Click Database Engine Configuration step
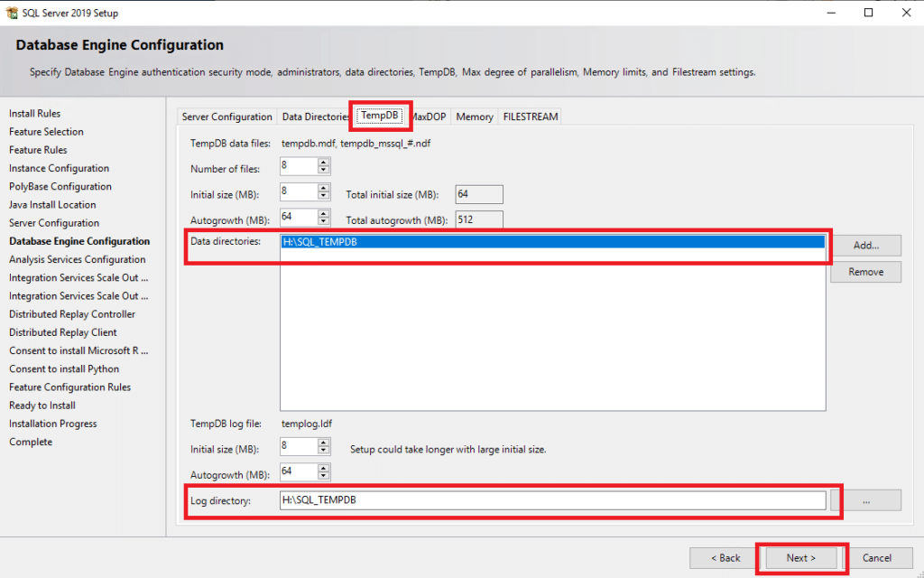Screen dimensions: 924x578 point(79,241)
